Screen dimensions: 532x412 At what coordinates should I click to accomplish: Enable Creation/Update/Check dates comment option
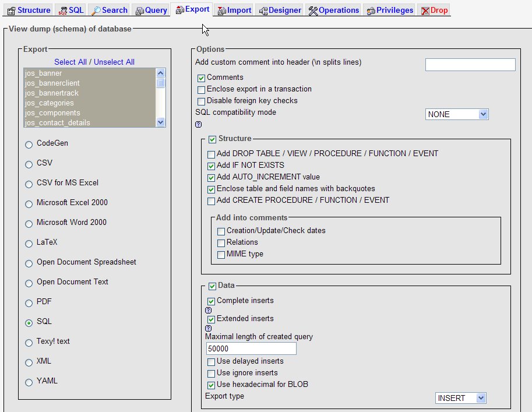tap(221, 232)
